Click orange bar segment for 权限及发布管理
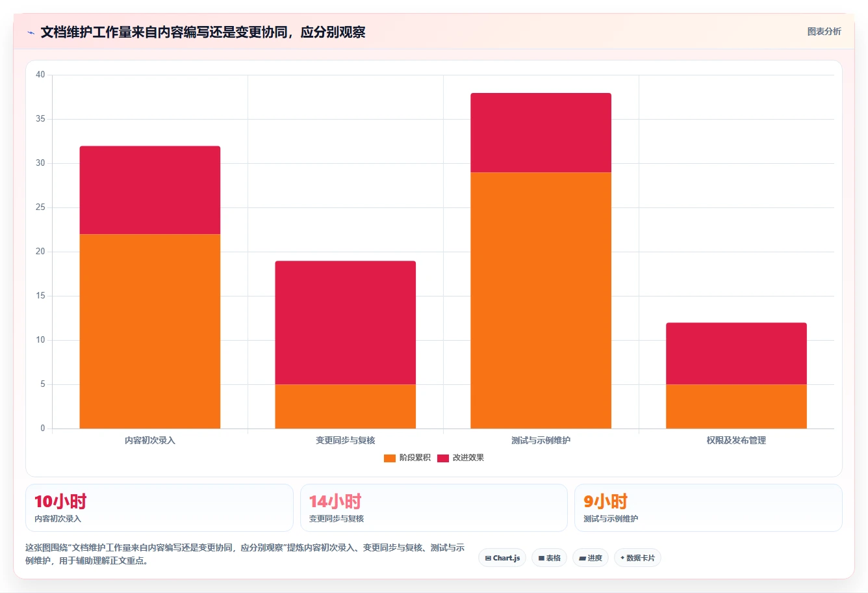This screenshot has width=868, height=593. click(x=737, y=406)
